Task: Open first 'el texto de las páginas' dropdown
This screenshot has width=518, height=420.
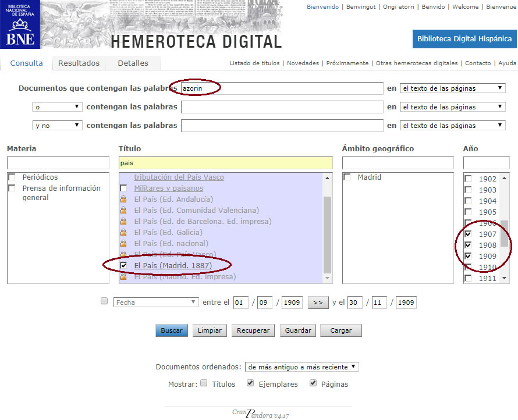Action: [453, 88]
